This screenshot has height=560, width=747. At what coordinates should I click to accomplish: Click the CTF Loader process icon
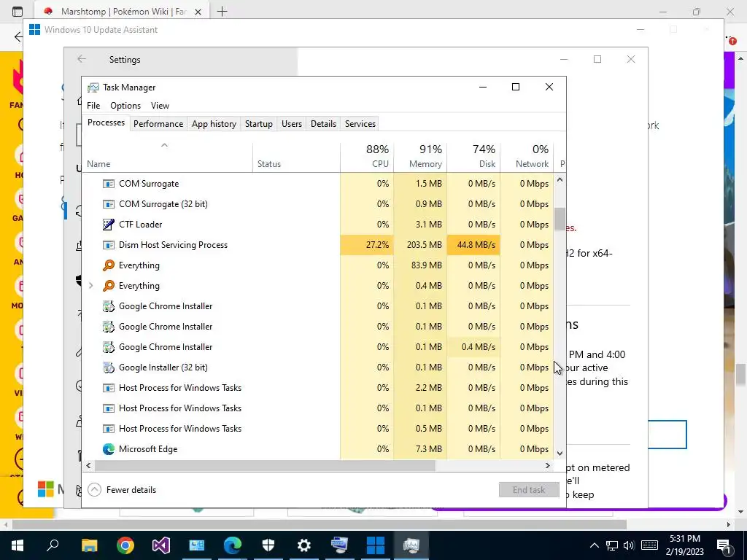(109, 225)
